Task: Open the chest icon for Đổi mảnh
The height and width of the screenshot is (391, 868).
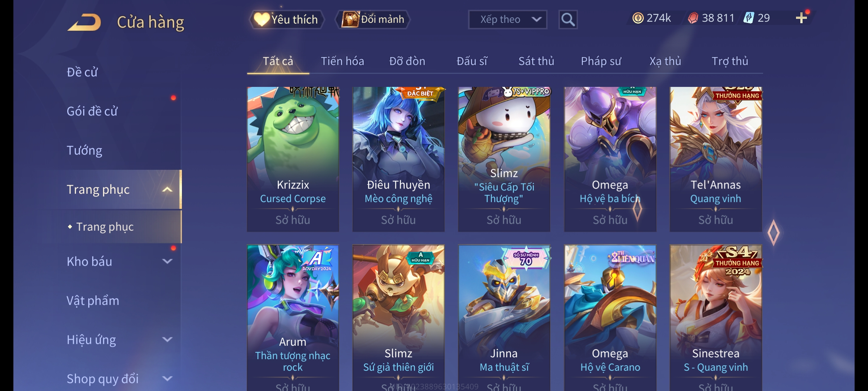Action: click(350, 19)
